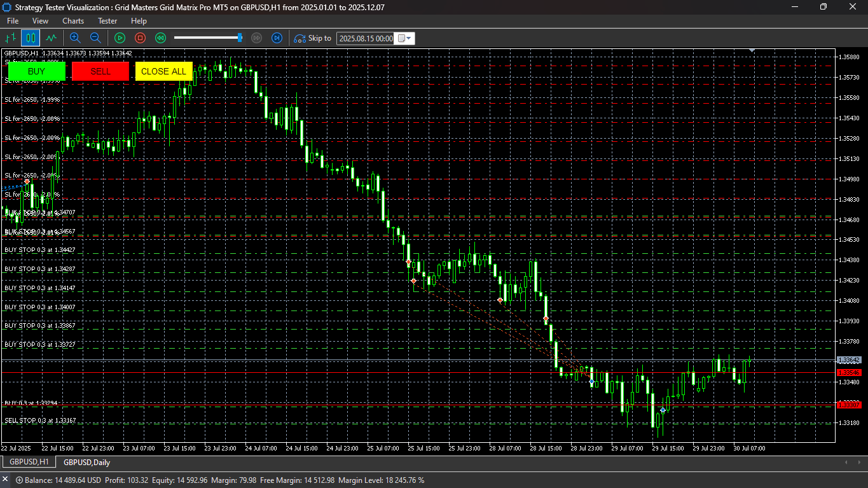Select the SELL STOP 0.3 at 1.33167 order
The height and width of the screenshot is (488, 868).
(x=40, y=421)
